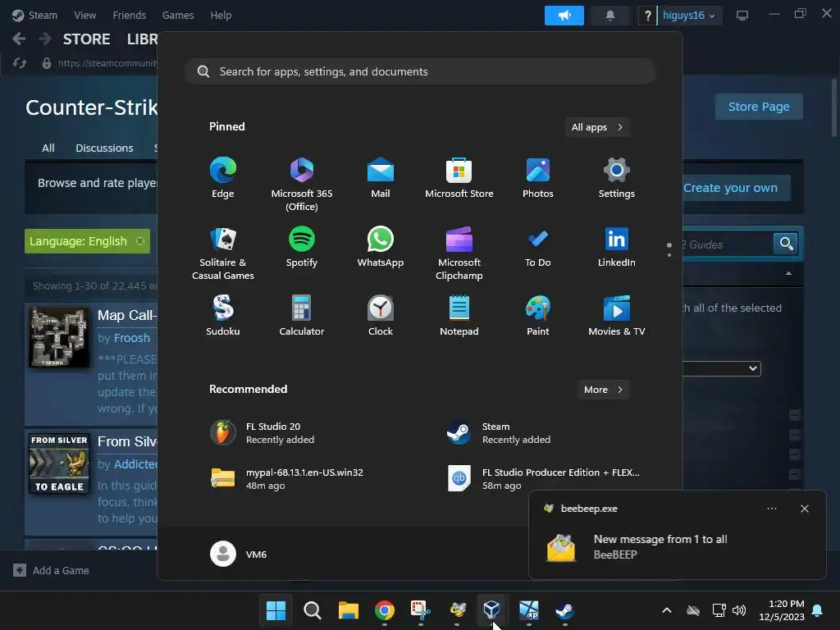Launch Movies & TV
This screenshot has height=630, width=840.
617,316
